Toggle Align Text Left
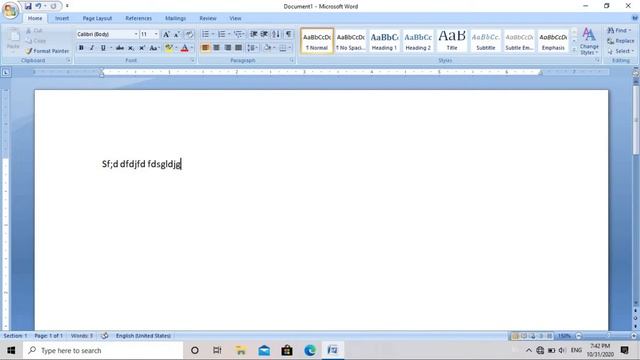The height and width of the screenshot is (360, 640). click(x=205, y=48)
